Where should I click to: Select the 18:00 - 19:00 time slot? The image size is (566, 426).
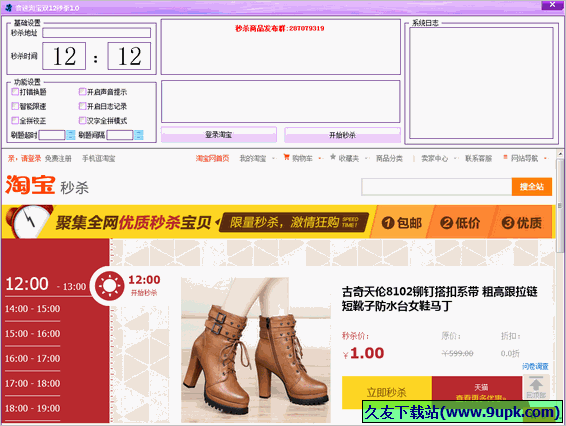point(32,409)
